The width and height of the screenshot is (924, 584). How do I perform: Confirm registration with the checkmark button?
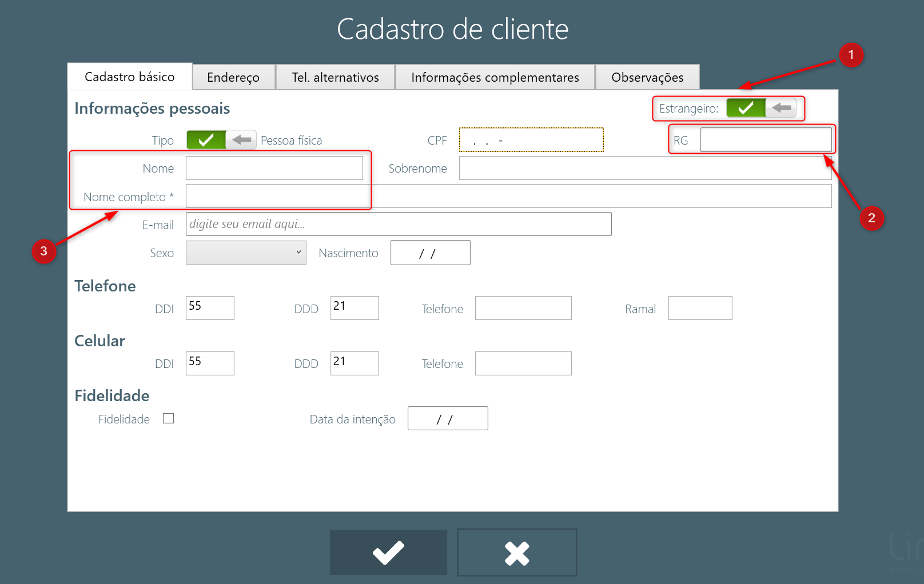click(388, 552)
